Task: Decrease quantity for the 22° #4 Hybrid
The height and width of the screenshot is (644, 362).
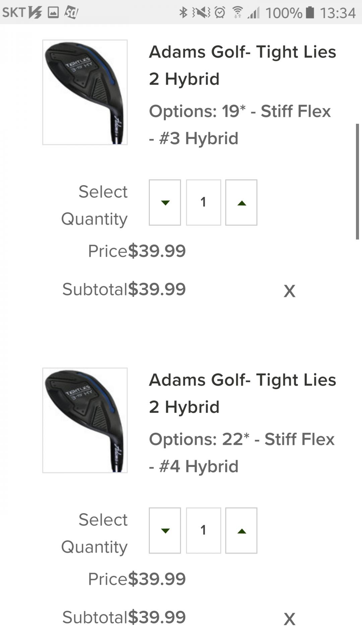Action: point(165,531)
